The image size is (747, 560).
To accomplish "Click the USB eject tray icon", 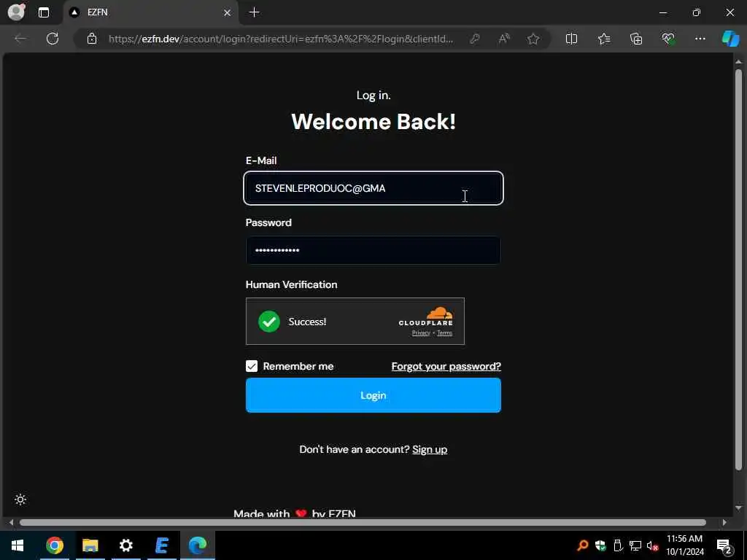I will tap(618, 545).
